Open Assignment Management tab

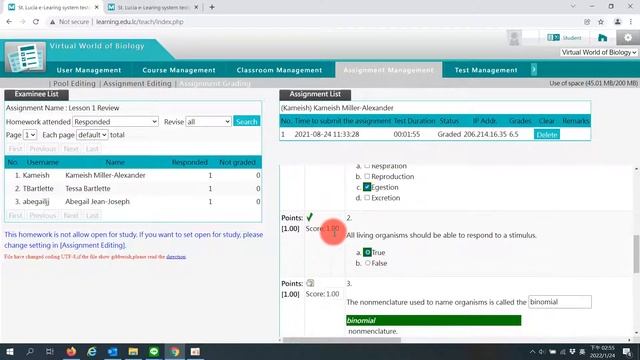click(x=389, y=70)
